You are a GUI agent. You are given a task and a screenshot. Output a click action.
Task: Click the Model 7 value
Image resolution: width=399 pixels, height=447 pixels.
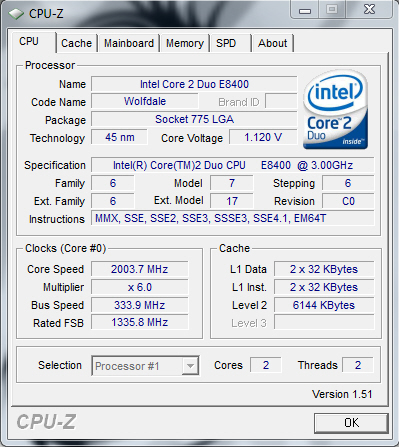231,183
